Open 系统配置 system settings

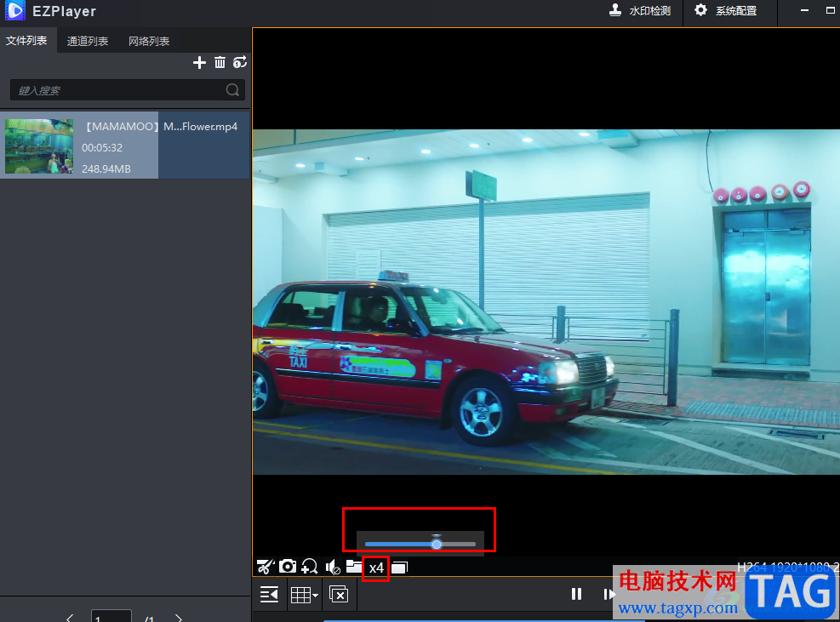pos(726,11)
